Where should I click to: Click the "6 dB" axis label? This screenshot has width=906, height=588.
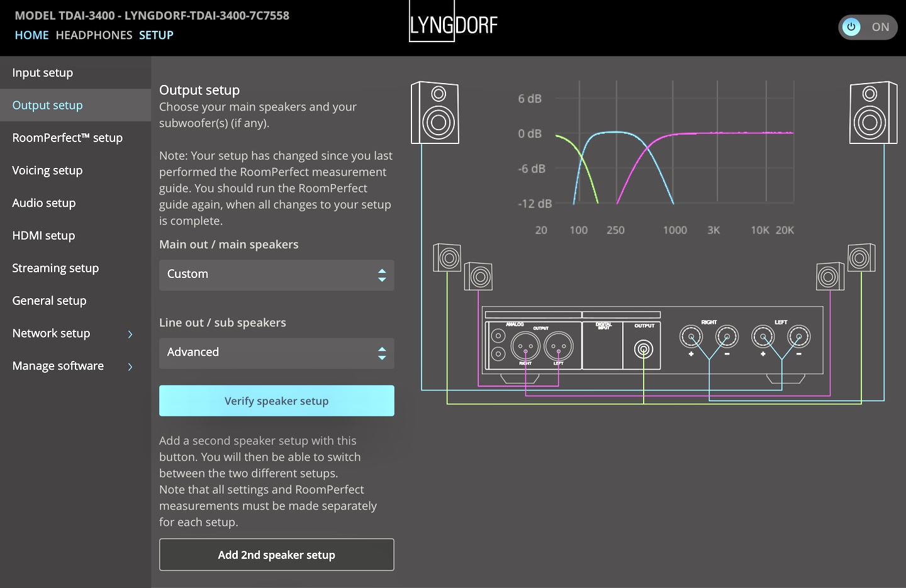click(530, 99)
